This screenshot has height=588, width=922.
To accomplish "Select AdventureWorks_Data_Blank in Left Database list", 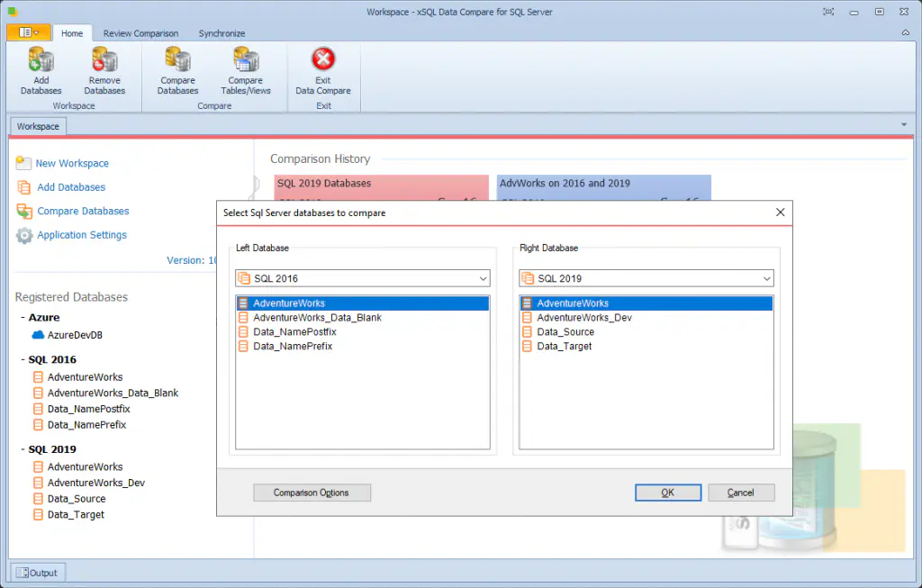I will coord(363,318).
